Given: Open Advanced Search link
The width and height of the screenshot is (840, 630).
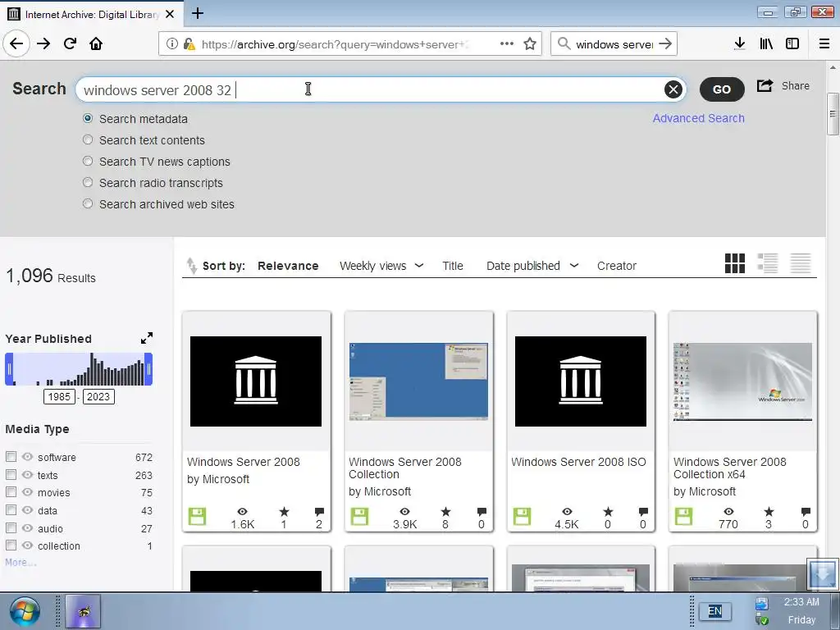Looking at the screenshot, I should tap(698, 118).
